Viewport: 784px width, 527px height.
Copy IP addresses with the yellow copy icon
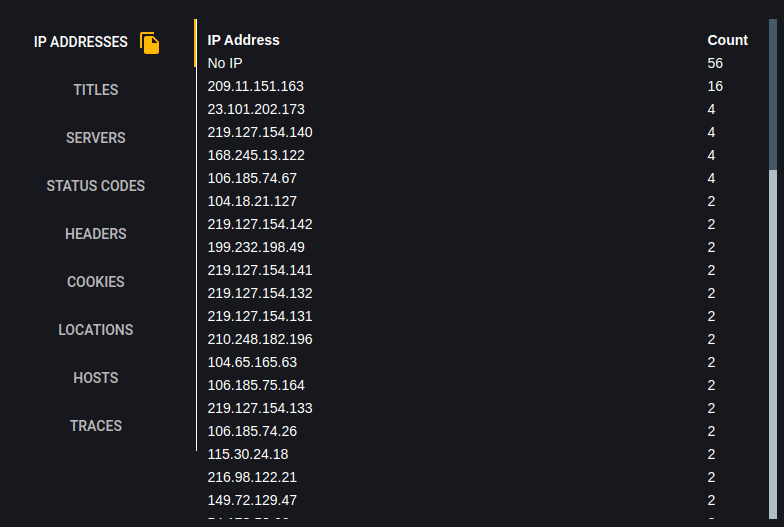tap(150, 42)
